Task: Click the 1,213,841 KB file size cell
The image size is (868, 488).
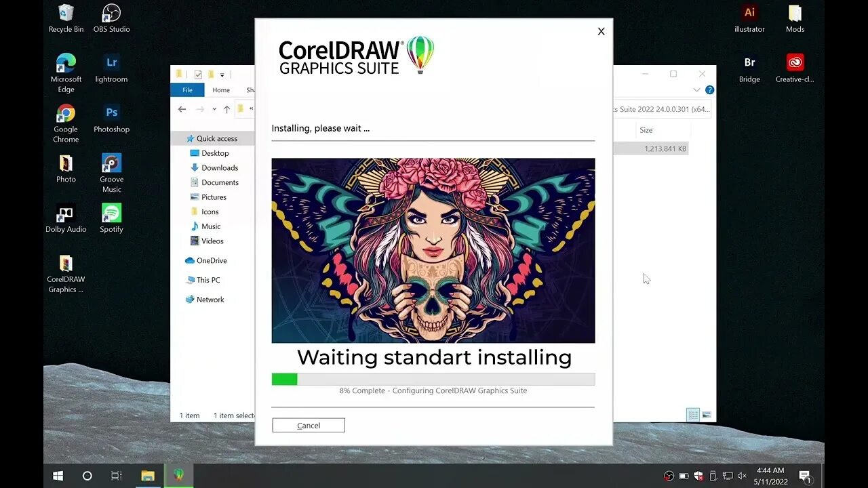Action: tap(665, 148)
